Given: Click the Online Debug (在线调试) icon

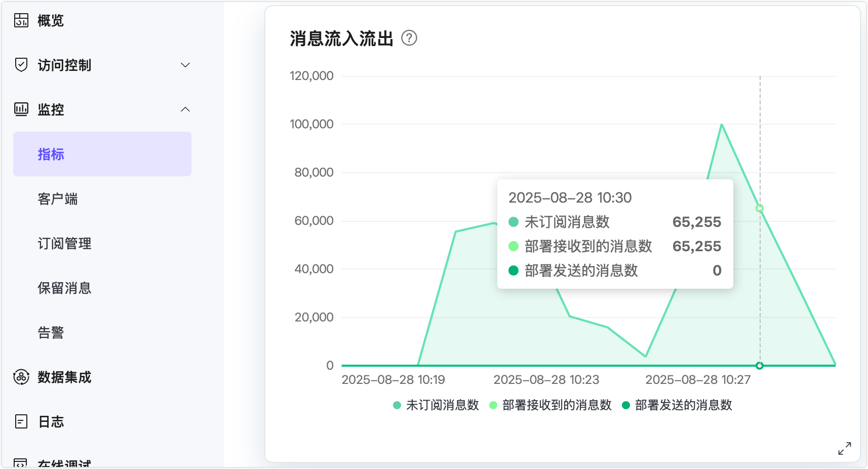Looking at the screenshot, I should tap(21, 463).
